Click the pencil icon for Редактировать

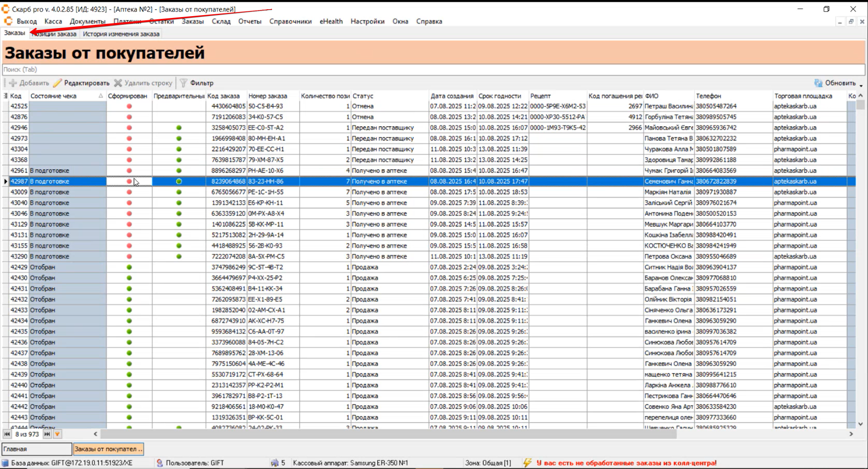[x=58, y=83]
